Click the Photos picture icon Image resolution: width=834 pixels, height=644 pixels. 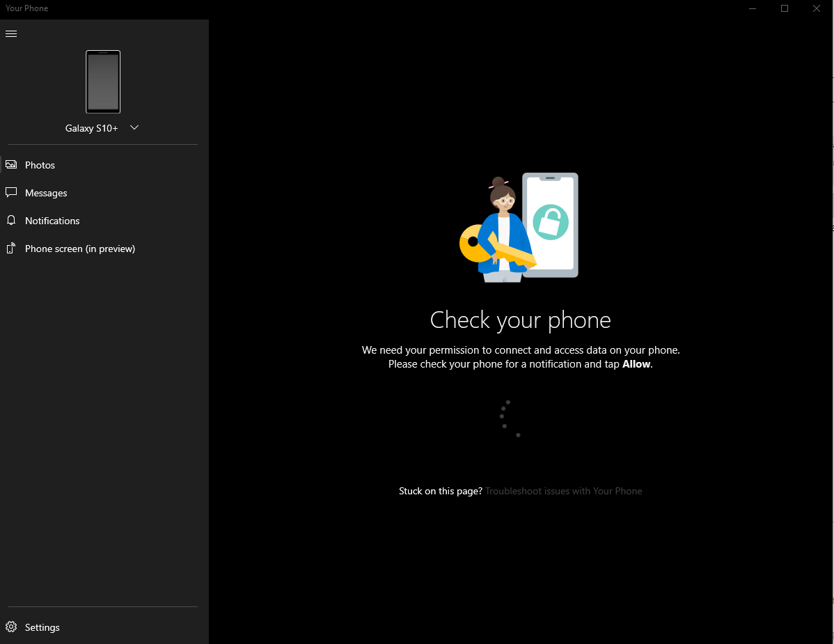coord(11,165)
